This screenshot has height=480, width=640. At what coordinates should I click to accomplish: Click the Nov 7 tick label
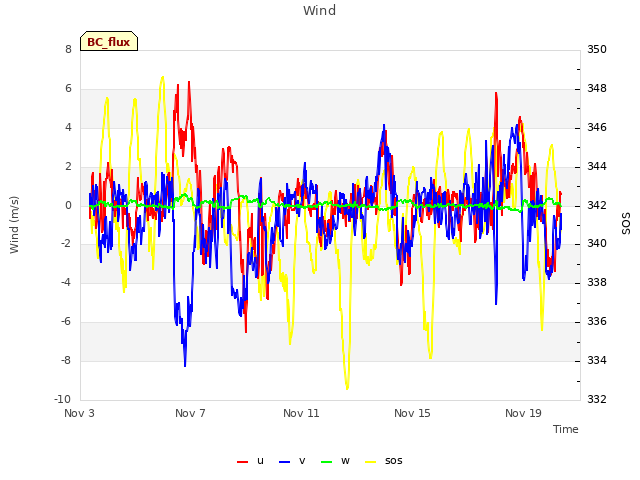[x=190, y=413]
